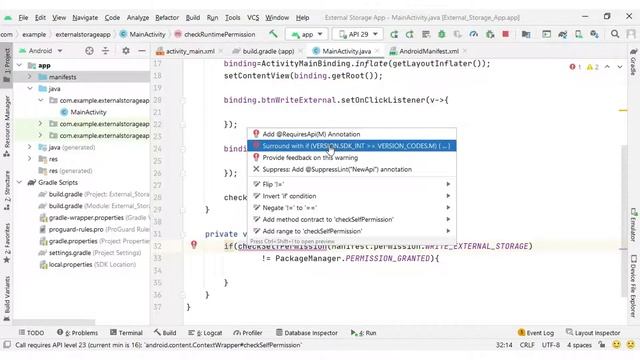Open the Build menu

(x=193, y=18)
